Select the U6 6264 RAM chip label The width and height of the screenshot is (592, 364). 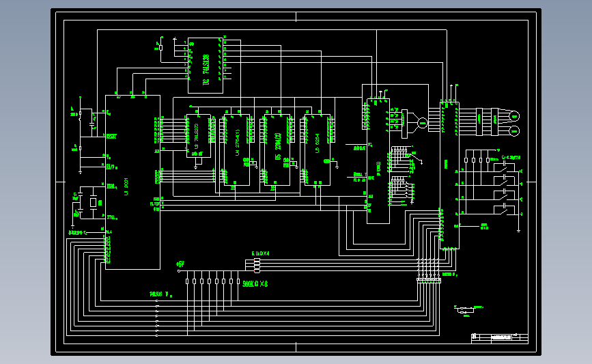pos(318,143)
